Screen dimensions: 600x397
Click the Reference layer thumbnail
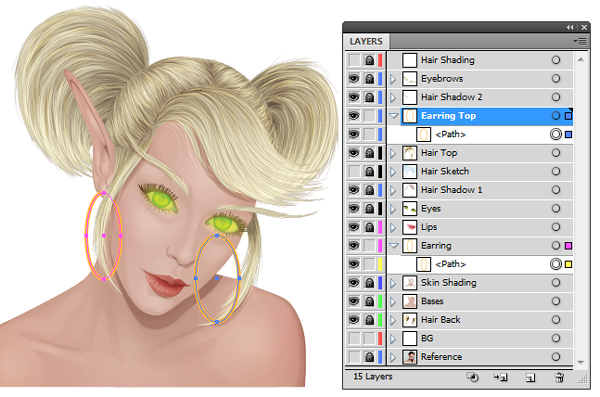pyautogui.click(x=410, y=357)
